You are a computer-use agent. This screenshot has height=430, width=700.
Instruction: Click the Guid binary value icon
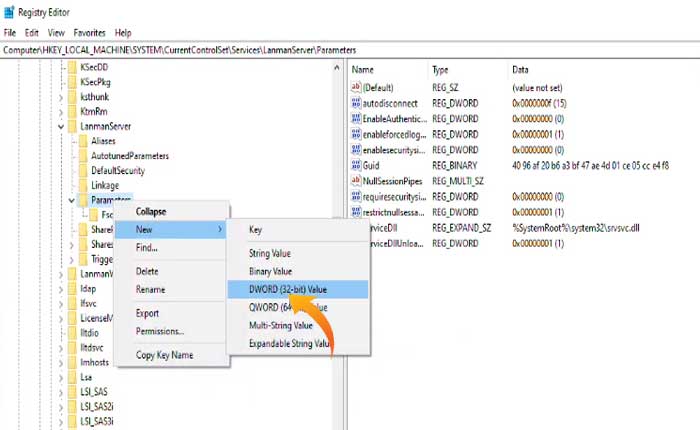tap(356, 165)
